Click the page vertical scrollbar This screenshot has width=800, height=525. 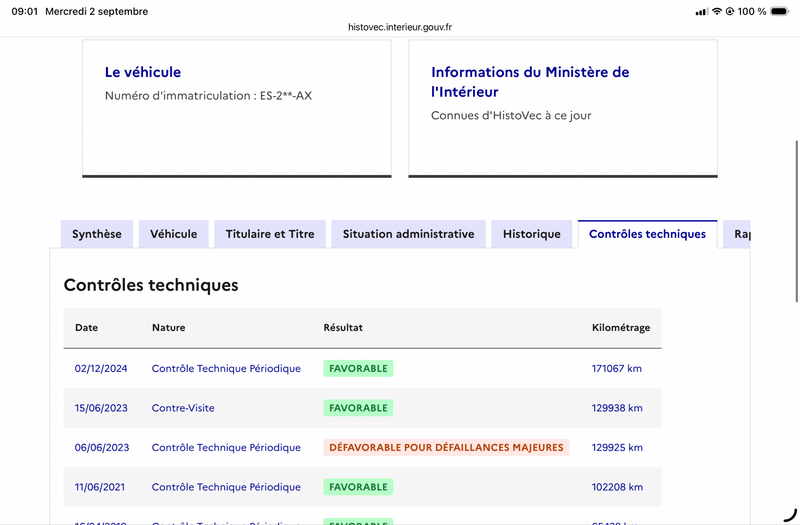tap(797, 221)
